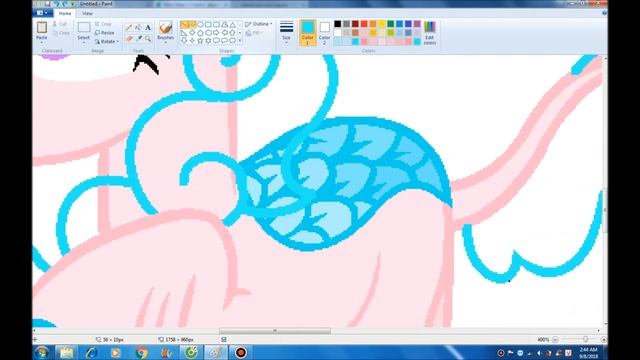Pick the dark green color swatch
The image size is (640, 360).
coord(391,24)
